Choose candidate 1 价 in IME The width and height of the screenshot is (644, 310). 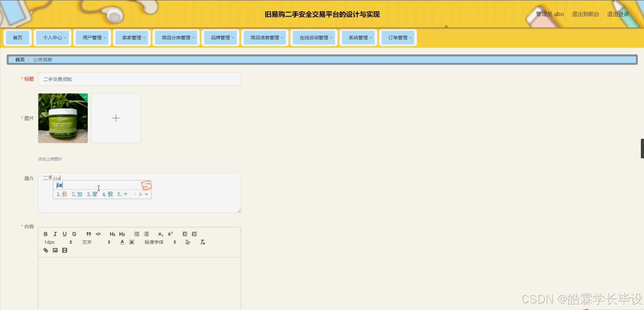[x=62, y=194]
